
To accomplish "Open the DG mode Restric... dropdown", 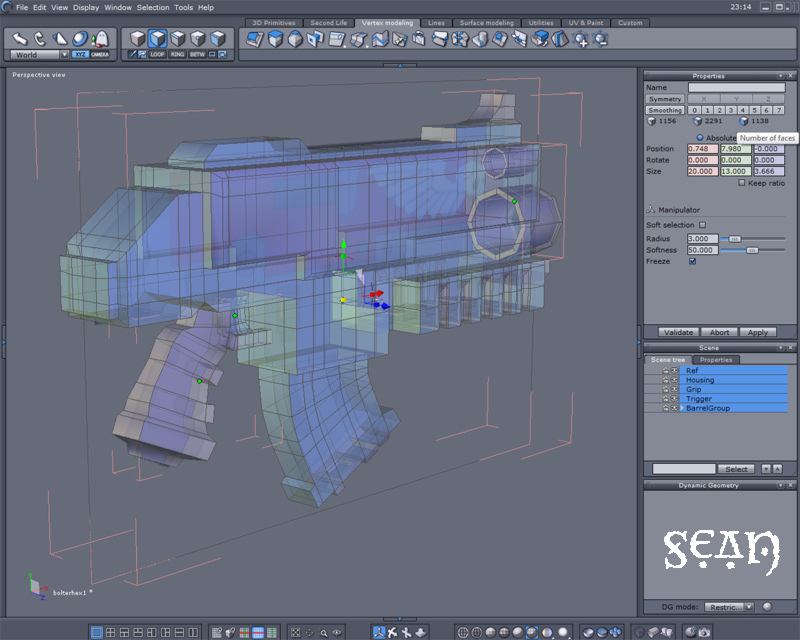I will (x=729, y=607).
